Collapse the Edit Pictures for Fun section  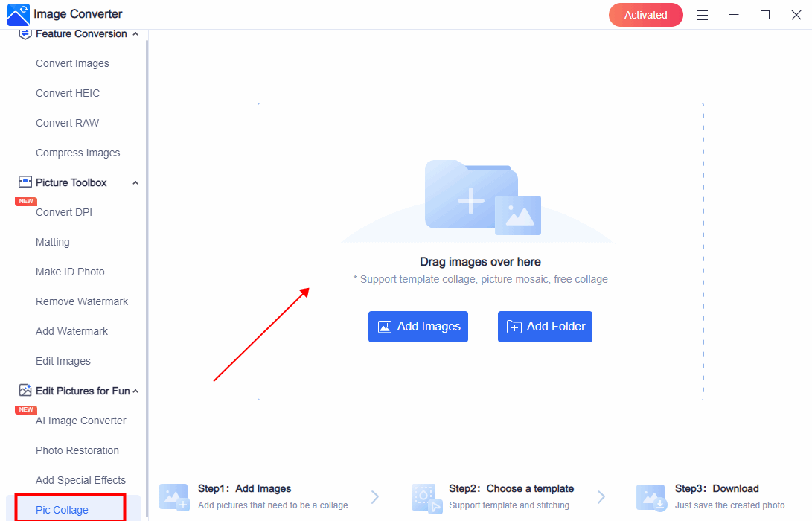click(x=135, y=391)
